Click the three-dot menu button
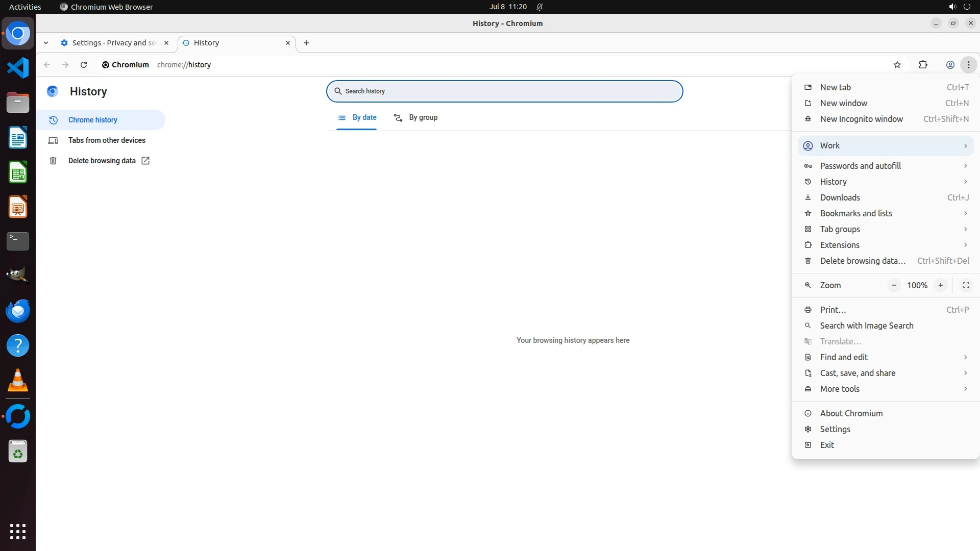Viewport: 980px width, 551px height. click(x=968, y=65)
